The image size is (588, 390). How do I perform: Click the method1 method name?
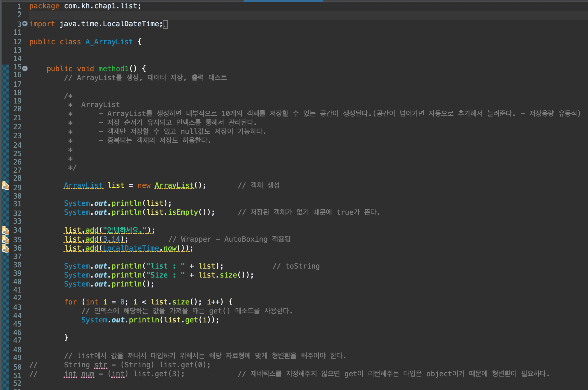(x=113, y=69)
